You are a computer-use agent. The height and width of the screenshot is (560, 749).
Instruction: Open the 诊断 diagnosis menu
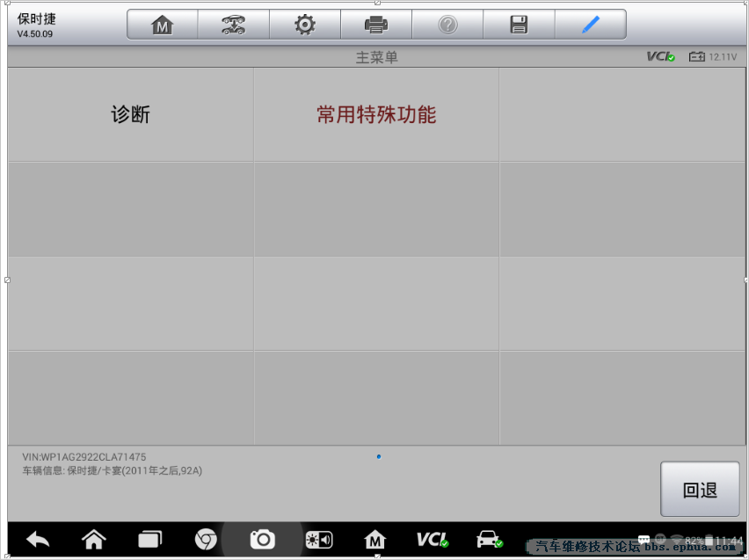[130, 114]
